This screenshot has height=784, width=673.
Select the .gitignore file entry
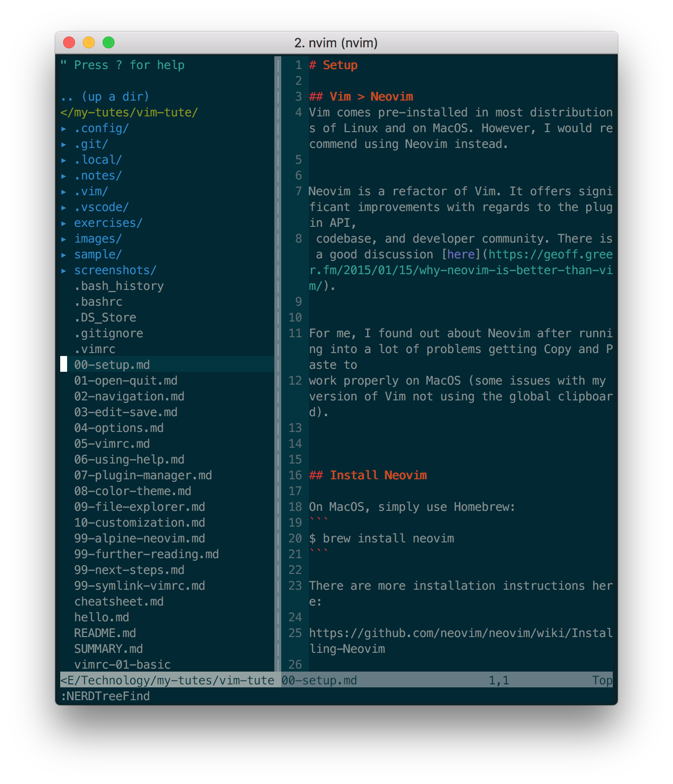[x=109, y=333]
